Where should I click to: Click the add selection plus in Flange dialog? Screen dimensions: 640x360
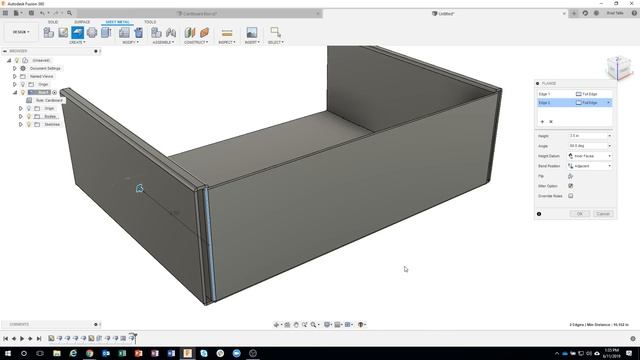click(x=542, y=122)
